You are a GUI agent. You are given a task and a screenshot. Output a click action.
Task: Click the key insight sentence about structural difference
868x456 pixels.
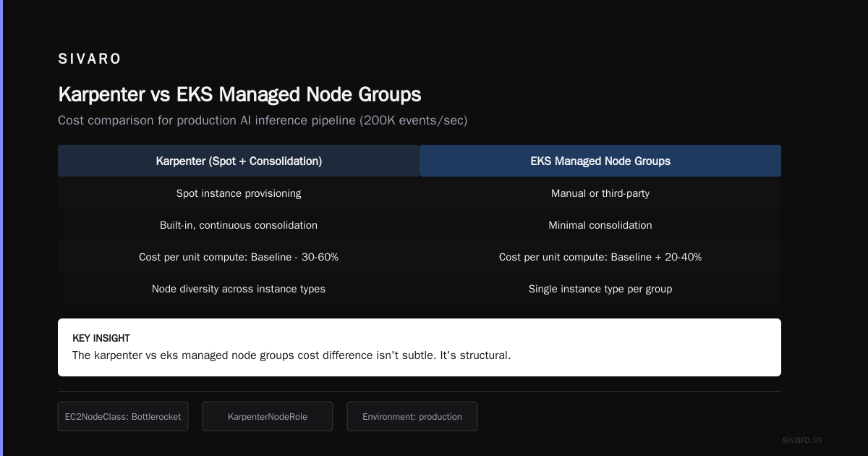(x=292, y=355)
